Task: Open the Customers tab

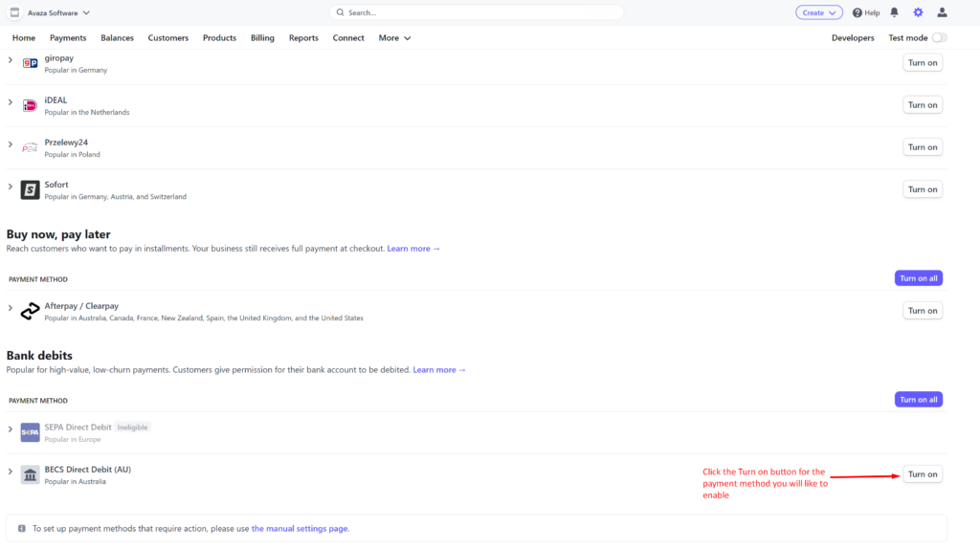Action: coord(168,38)
